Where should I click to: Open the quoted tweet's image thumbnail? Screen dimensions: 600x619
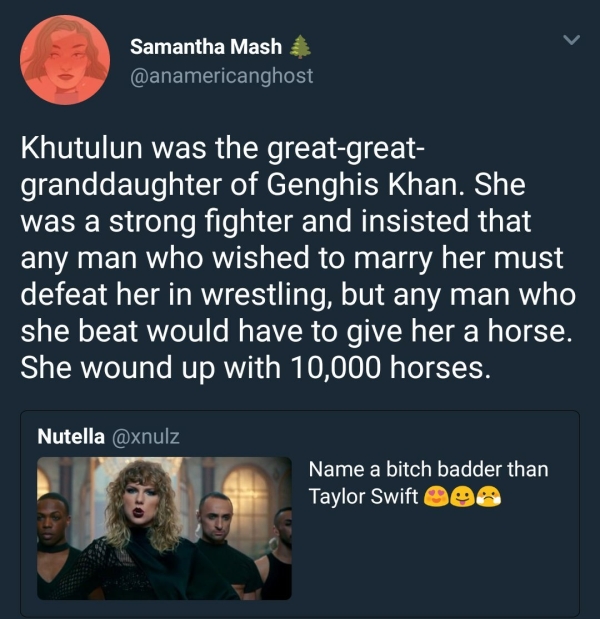click(x=164, y=528)
